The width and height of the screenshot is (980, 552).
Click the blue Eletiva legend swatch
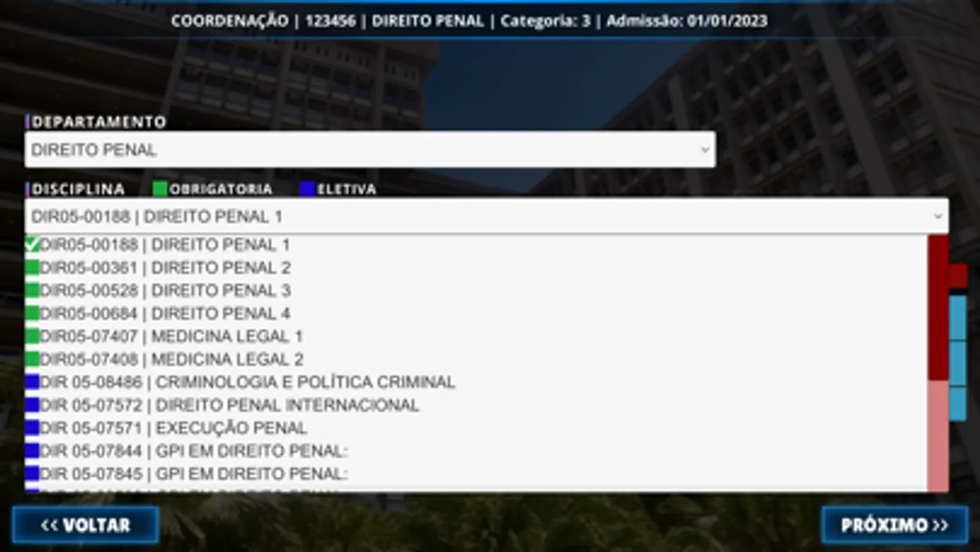point(307,189)
